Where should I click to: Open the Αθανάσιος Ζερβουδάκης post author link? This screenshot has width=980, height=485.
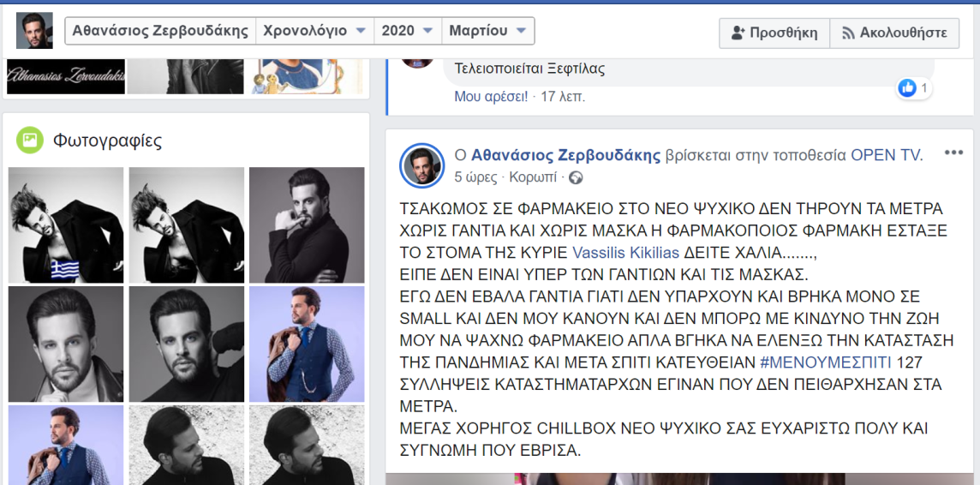(x=565, y=155)
